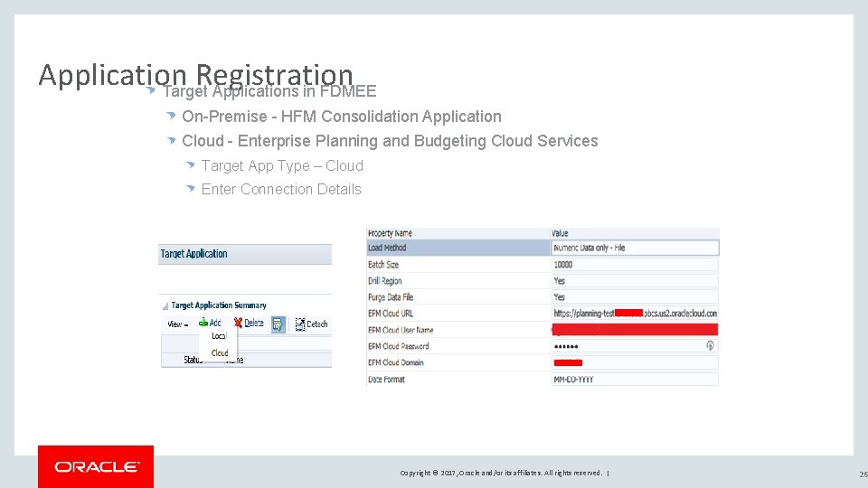
Task: Click the EPM Cloud Password label
Action: click(398, 346)
